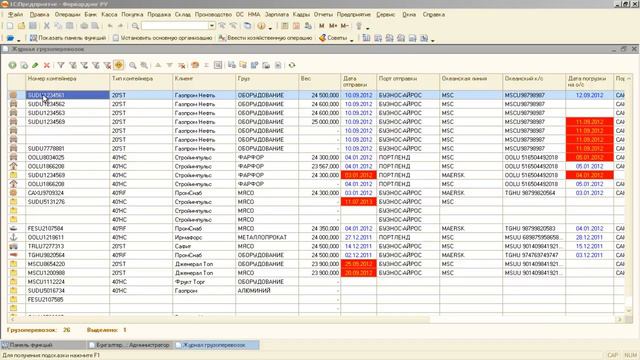Click the МЕТАЛЛОПРОКАТ cargo cell
640x360 pixels.
click(267, 238)
